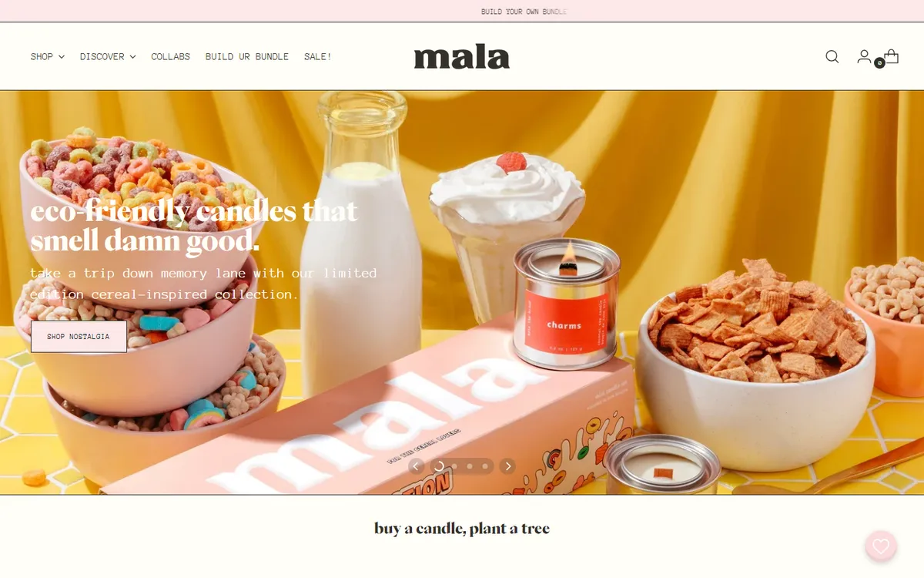Select the third carousel dot indicator
The image size is (924, 578).
click(x=470, y=466)
